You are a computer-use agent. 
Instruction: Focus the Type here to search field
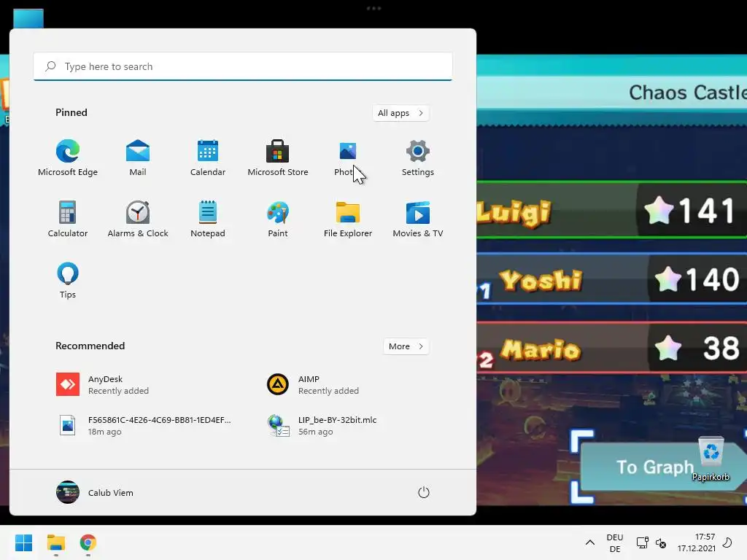(243, 66)
